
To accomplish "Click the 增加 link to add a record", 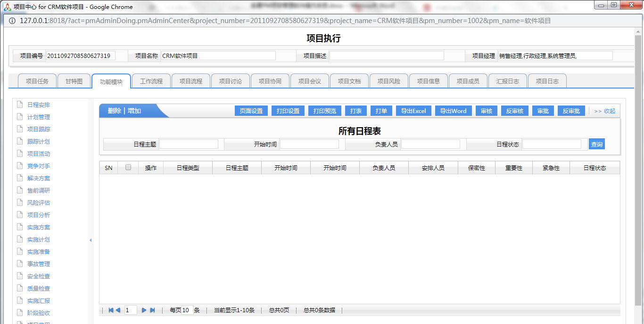I will point(134,111).
